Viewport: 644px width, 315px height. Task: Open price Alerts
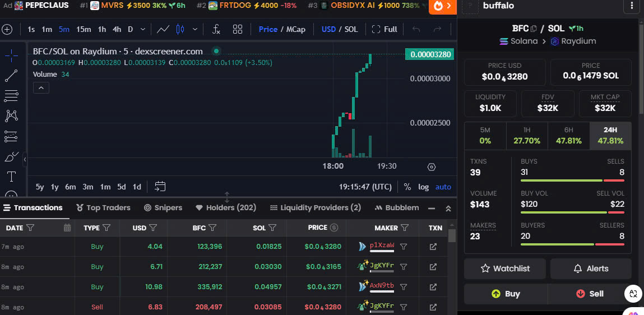click(x=591, y=268)
